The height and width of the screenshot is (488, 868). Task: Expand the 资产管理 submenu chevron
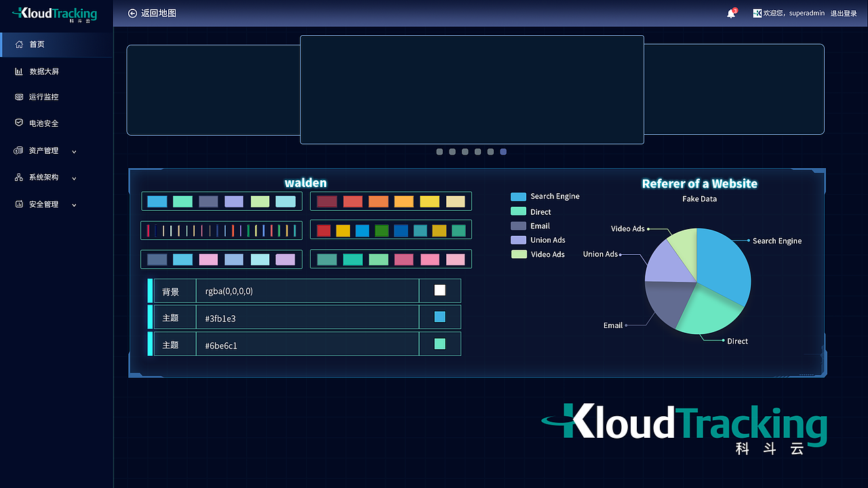(x=74, y=151)
